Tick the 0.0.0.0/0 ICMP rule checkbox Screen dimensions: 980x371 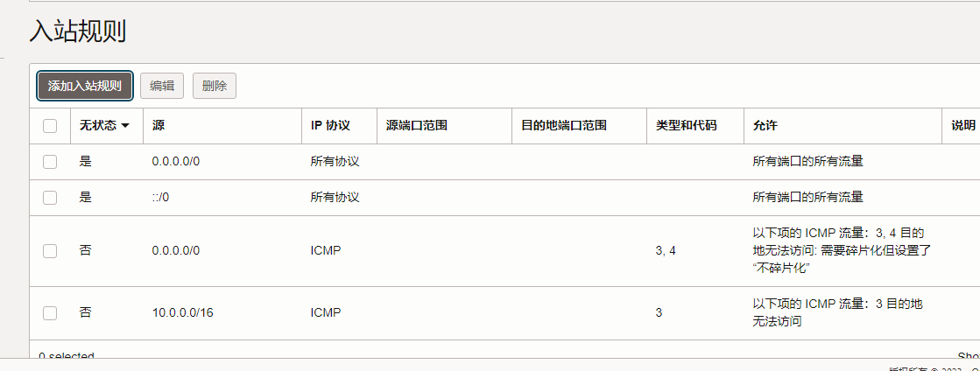click(x=50, y=251)
